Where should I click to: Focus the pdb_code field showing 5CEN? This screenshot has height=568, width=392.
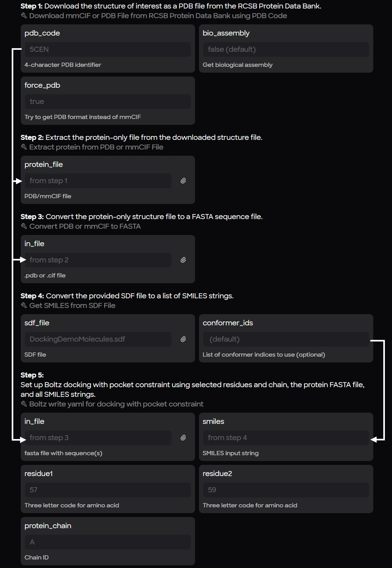(108, 49)
